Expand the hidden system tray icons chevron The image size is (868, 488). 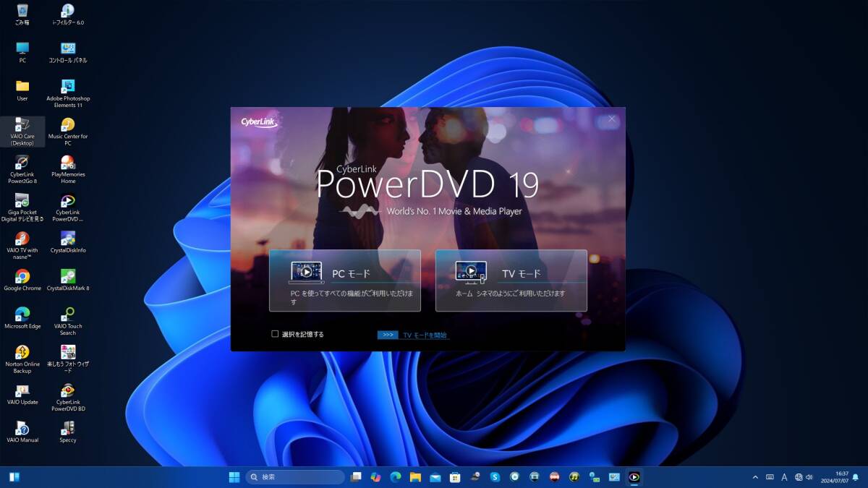pos(756,477)
